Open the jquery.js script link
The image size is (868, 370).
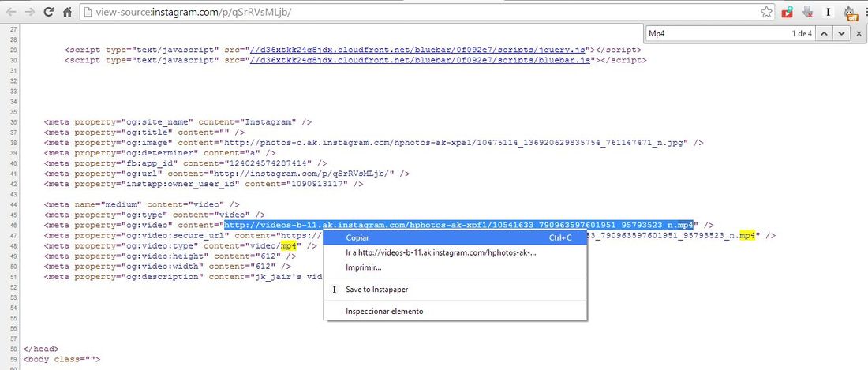(x=419, y=50)
